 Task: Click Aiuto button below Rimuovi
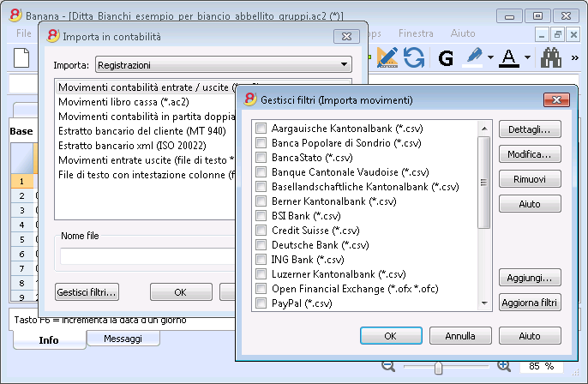point(530,204)
